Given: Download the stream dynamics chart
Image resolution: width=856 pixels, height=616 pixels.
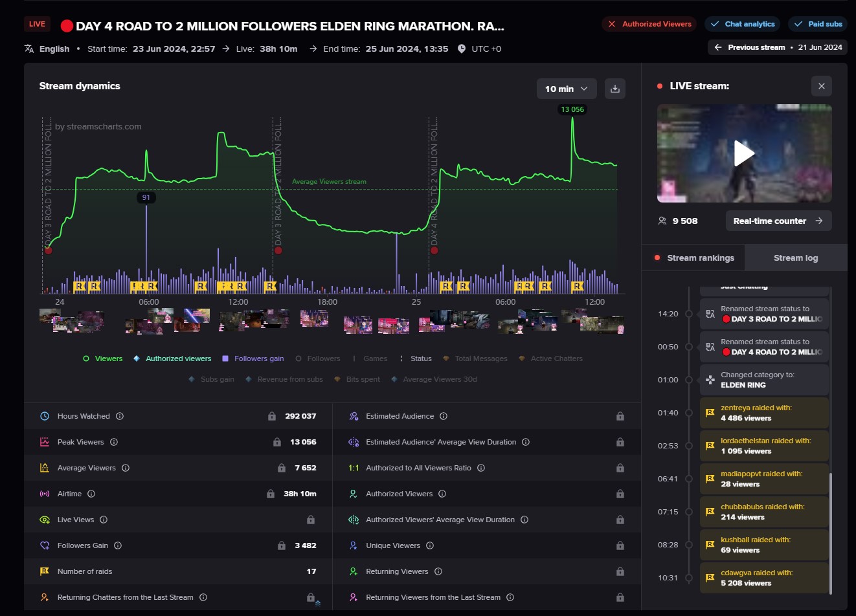Looking at the screenshot, I should point(614,89).
